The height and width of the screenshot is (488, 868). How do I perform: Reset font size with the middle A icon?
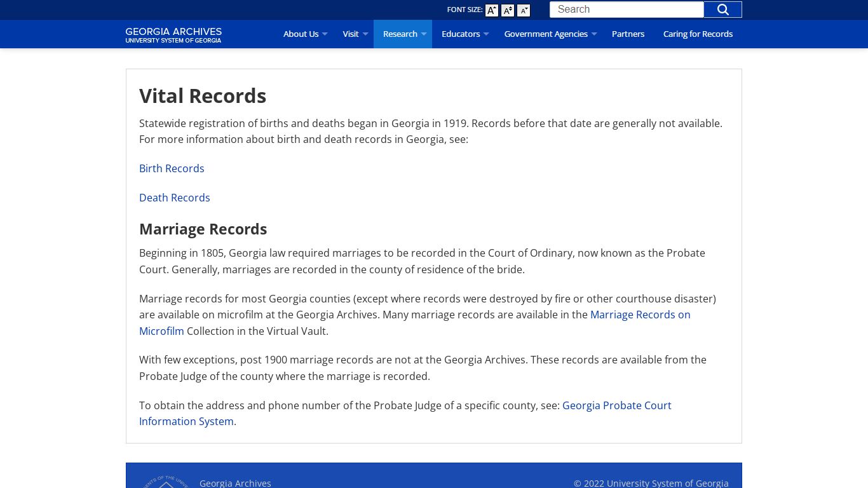point(508,10)
